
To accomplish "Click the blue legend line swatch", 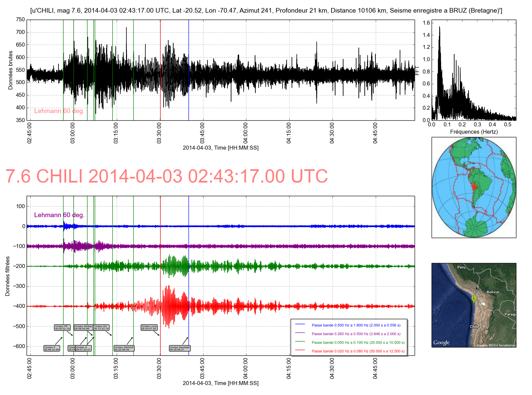I will 300,325.
